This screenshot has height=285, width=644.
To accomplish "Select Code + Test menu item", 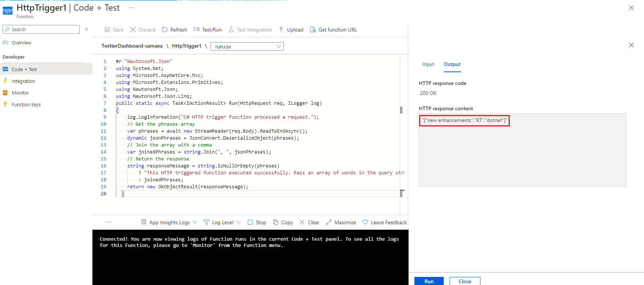I will pos(46,69).
